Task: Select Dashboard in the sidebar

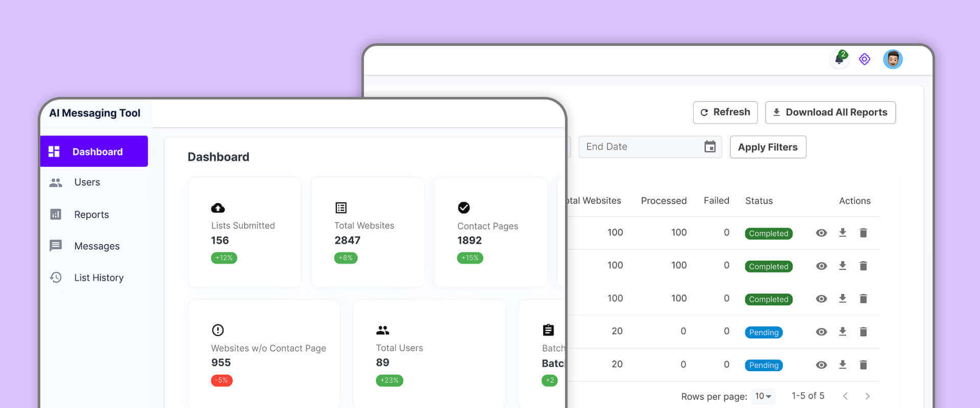Action: pyautogui.click(x=94, y=151)
